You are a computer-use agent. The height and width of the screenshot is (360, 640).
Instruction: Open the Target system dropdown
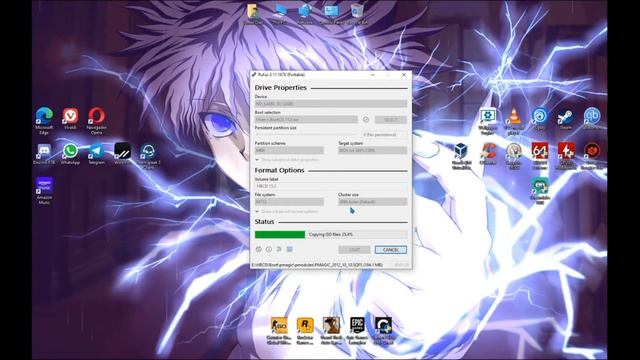coord(372,151)
